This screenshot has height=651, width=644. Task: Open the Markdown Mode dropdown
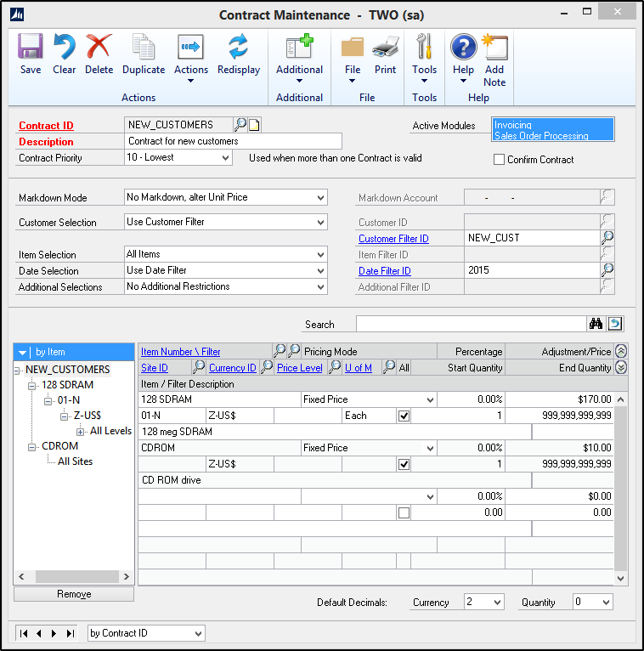coord(320,198)
